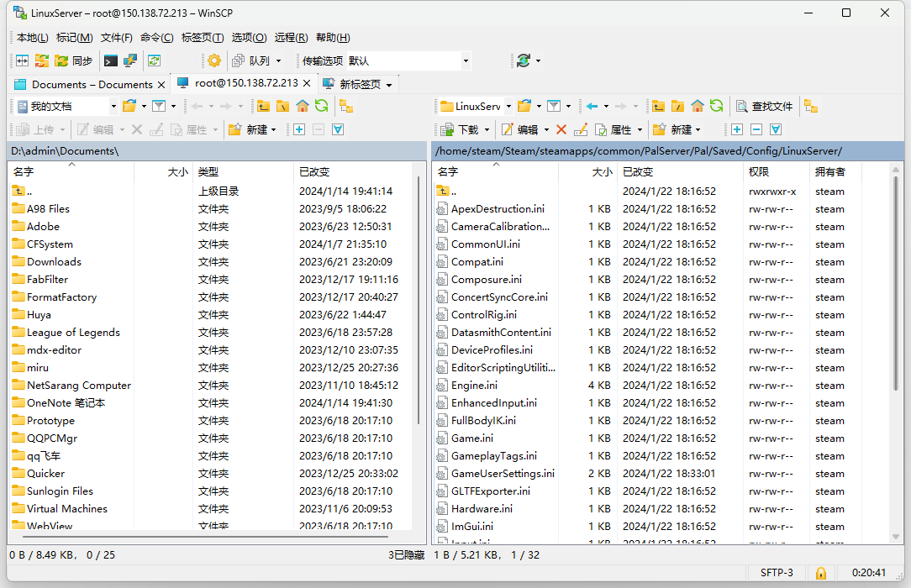Open the 远程 menu

click(x=291, y=38)
